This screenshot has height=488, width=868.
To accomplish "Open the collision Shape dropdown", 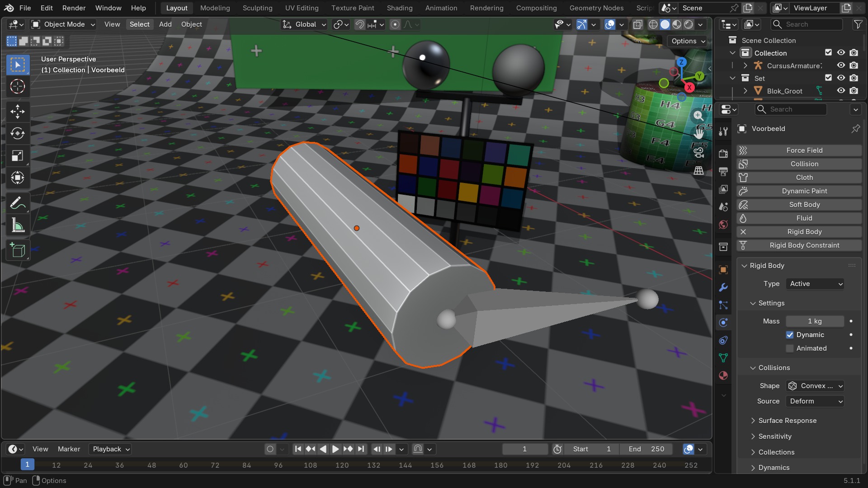I will pos(815,386).
